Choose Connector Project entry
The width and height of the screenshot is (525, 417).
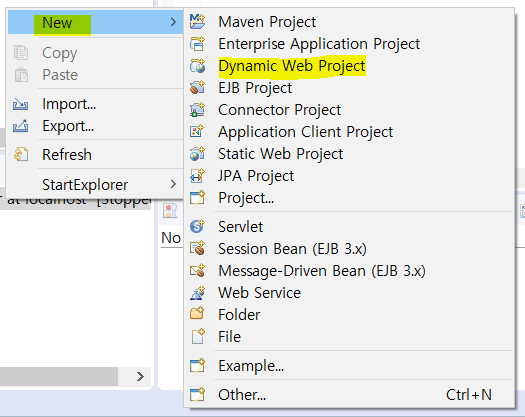click(349, 110)
